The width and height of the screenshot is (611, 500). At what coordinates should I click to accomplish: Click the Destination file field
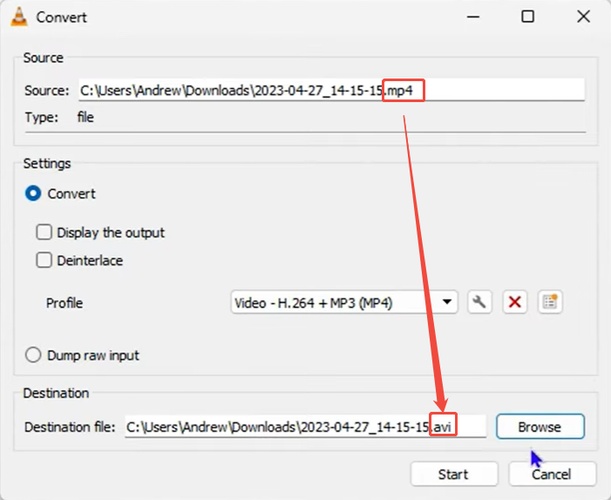click(x=306, y=427)
